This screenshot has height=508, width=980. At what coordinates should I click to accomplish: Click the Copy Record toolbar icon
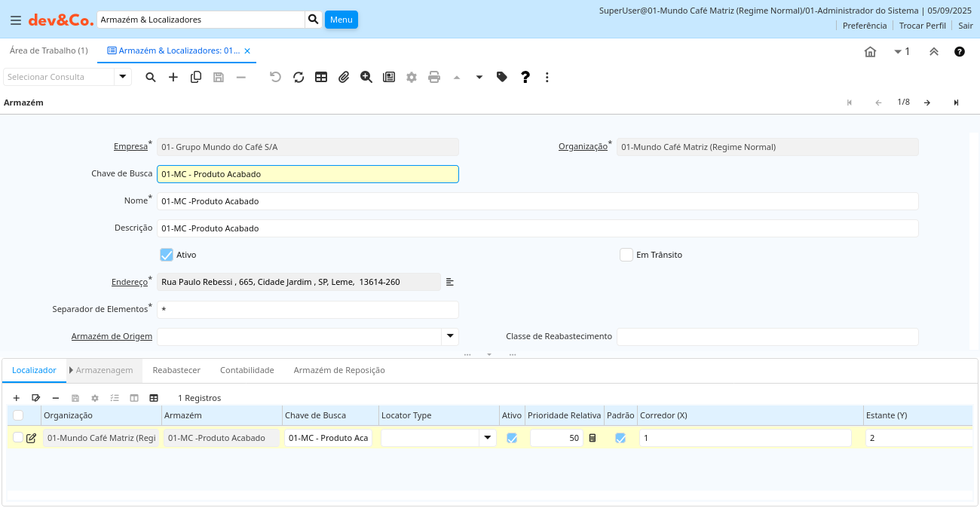(196, 77)
